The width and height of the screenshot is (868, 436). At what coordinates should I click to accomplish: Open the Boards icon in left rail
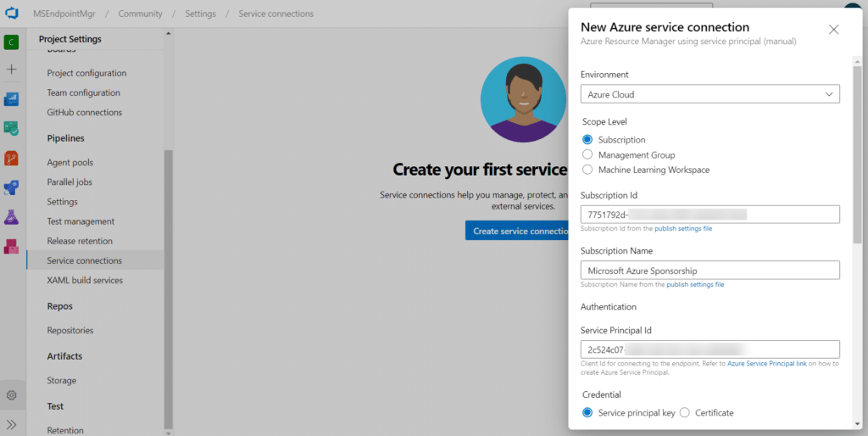pos(11,129)
